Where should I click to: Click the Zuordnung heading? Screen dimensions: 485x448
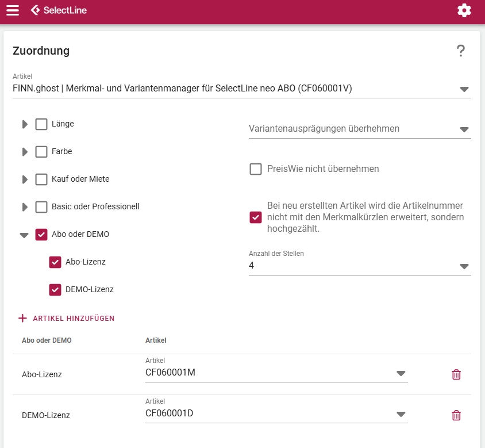[x=41, y=51]
